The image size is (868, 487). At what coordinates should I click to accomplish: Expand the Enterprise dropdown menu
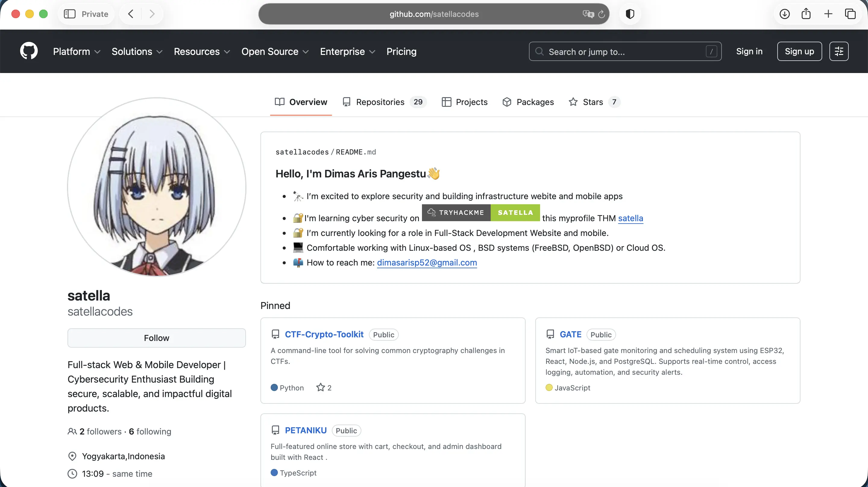(x=347, y=51)
